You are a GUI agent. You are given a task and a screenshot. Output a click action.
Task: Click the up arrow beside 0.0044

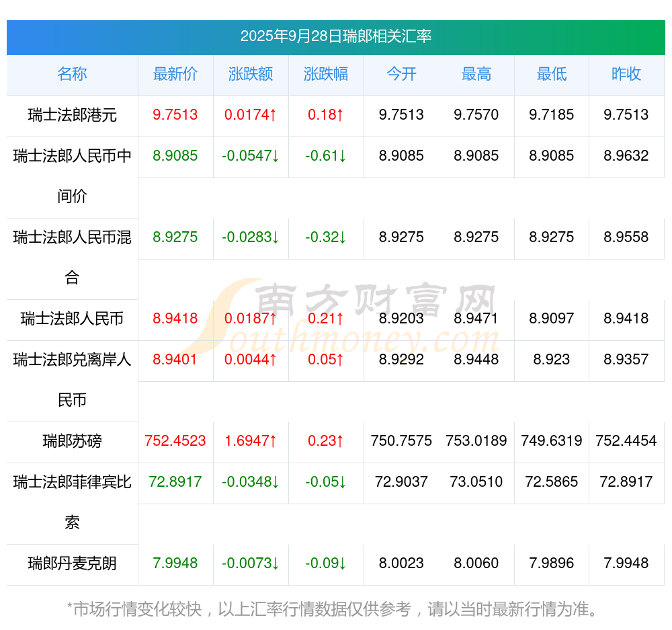pyautogui.click(x=273, y=360)
